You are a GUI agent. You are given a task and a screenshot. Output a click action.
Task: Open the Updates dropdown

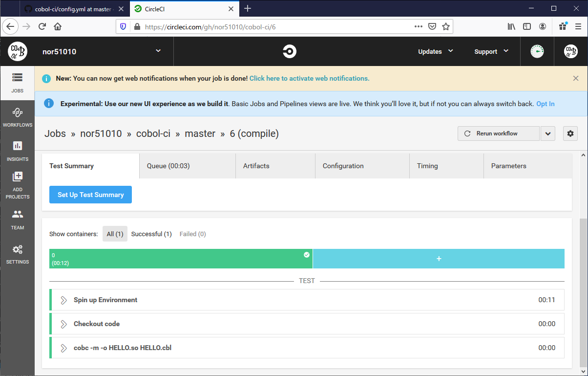pyautogui.click(x=436, y=51)
